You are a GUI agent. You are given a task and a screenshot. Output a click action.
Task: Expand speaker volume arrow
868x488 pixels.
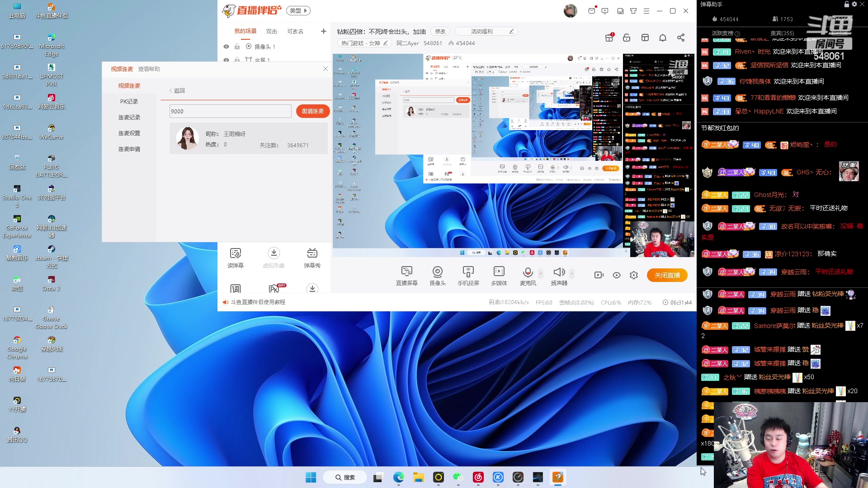(x=572, y=273)
